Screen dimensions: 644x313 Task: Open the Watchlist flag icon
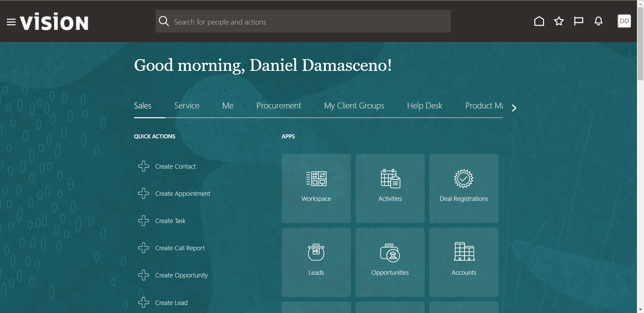(579, 21)
